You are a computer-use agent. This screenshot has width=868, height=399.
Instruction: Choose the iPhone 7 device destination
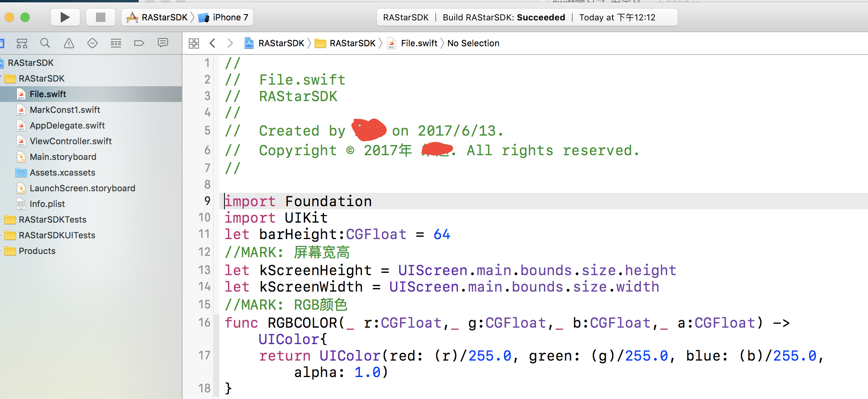pos(224,17)
